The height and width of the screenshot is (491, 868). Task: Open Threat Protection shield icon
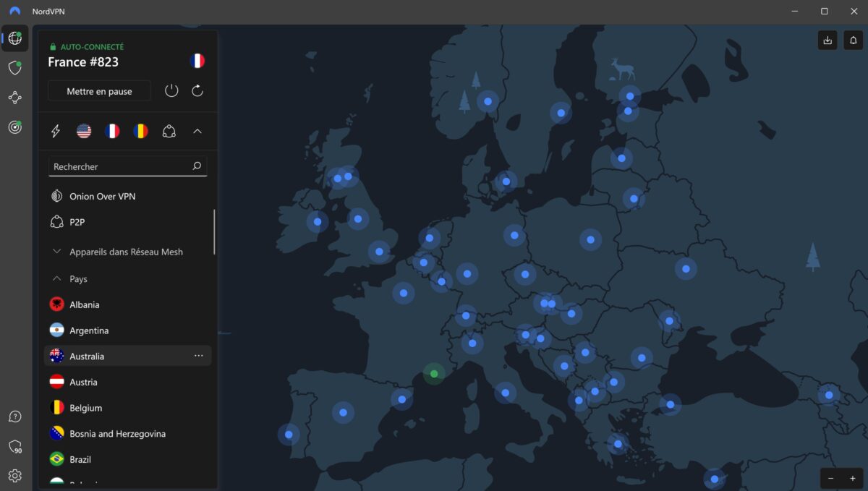(x=15, y=68)
